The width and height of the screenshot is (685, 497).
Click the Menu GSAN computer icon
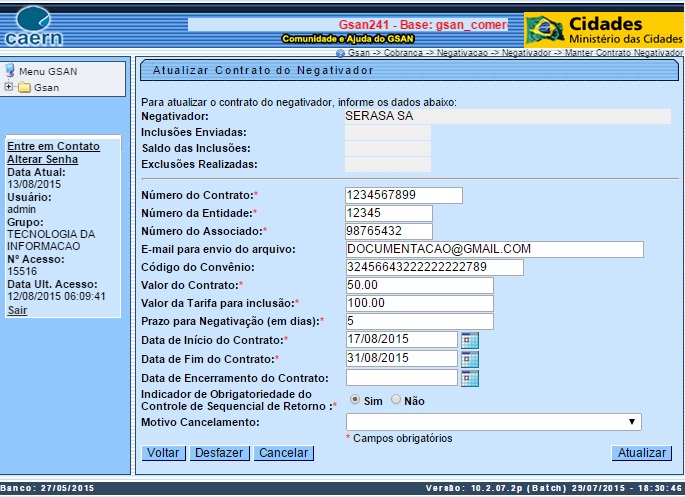(10, 71)
